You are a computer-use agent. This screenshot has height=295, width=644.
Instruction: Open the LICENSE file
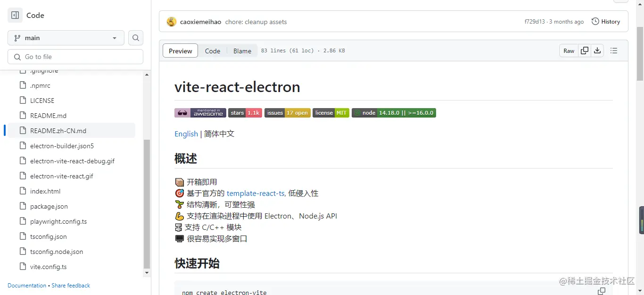42,101
